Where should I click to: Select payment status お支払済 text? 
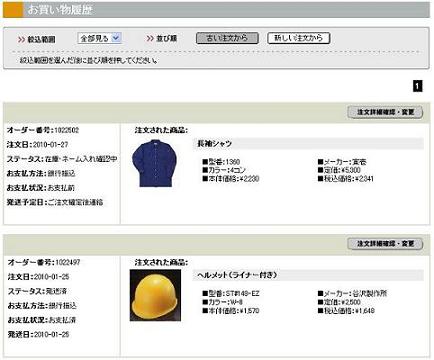(62, 320)
